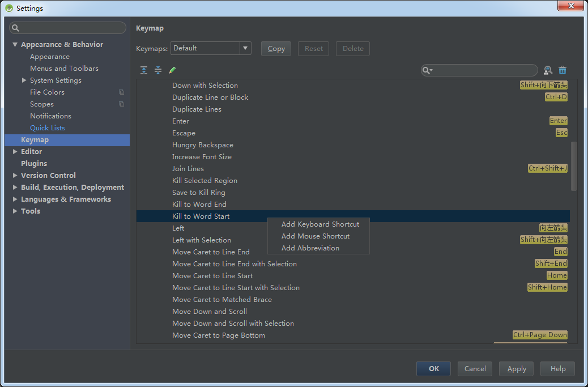Image resolution: width=588 pixels, height=387 pixels.
Task: Click the green pencil Edit Shortcut icon
Action: point(172,70)
